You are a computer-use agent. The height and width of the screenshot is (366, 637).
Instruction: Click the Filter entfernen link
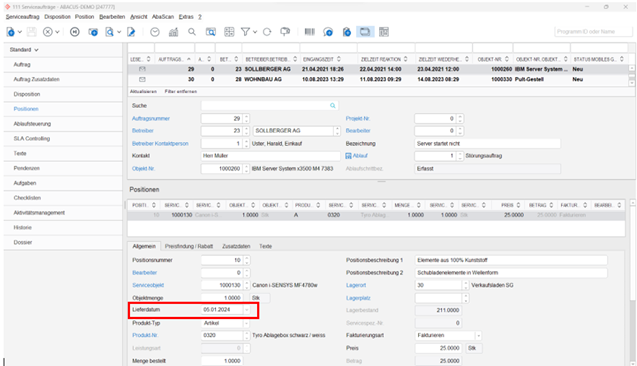[181, 91]
